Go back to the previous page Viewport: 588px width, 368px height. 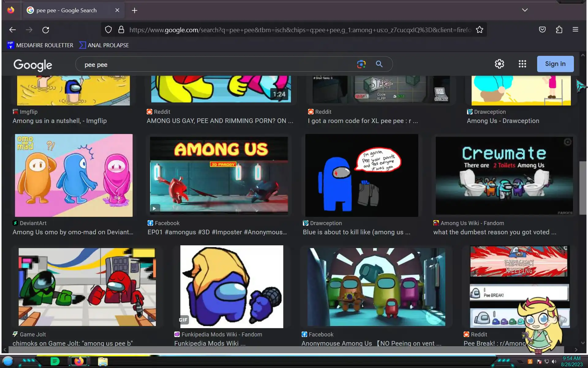(13, 30)
